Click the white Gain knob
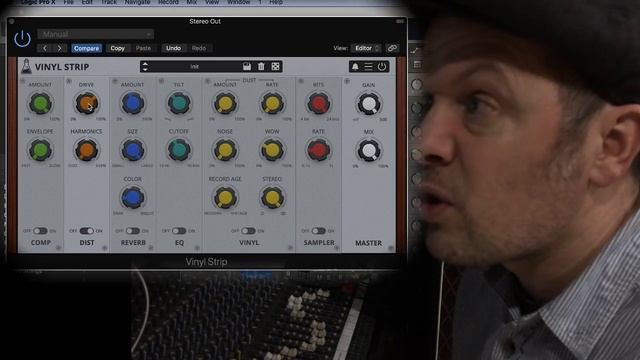This screenshot has width=640, height=360. [369, 104]
